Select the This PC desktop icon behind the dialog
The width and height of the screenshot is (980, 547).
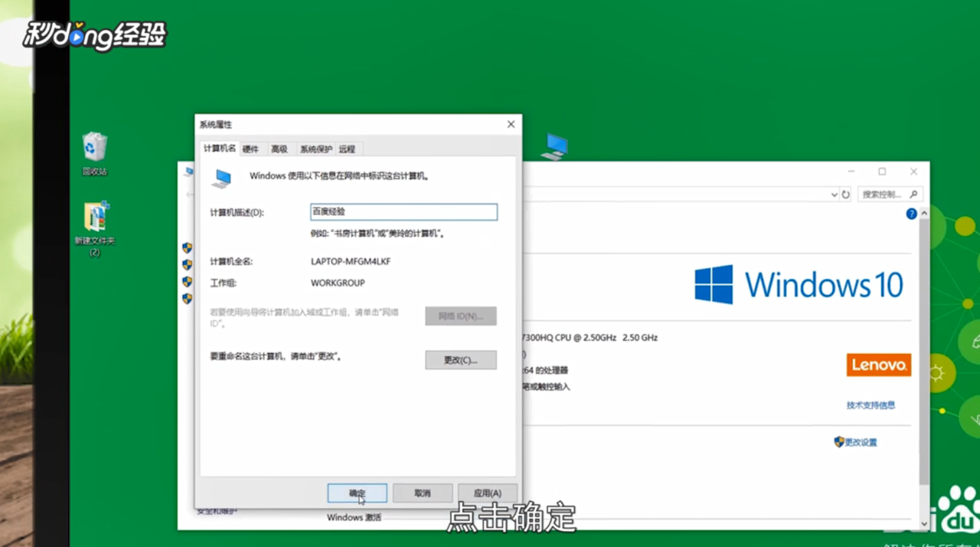[554, 146]
